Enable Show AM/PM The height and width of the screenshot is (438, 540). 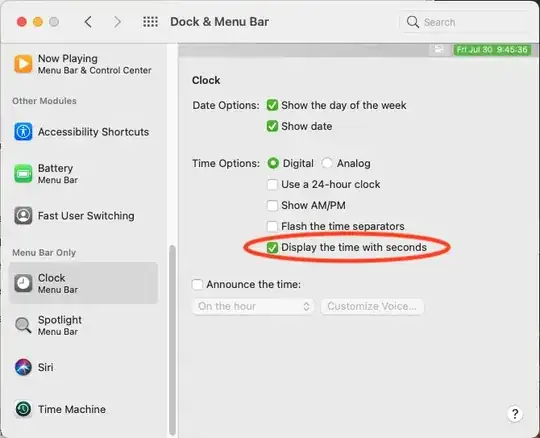(x=272, y=205)
